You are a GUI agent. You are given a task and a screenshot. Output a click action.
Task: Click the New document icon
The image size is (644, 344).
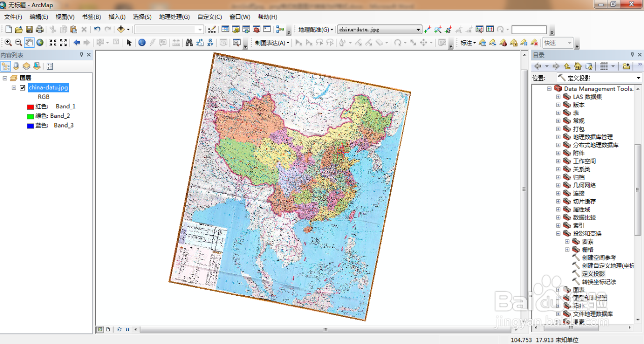click(9, 29)
